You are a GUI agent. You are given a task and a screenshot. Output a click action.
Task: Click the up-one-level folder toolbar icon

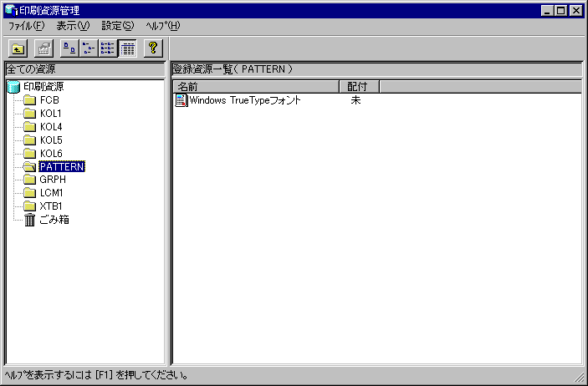[18, 48]
